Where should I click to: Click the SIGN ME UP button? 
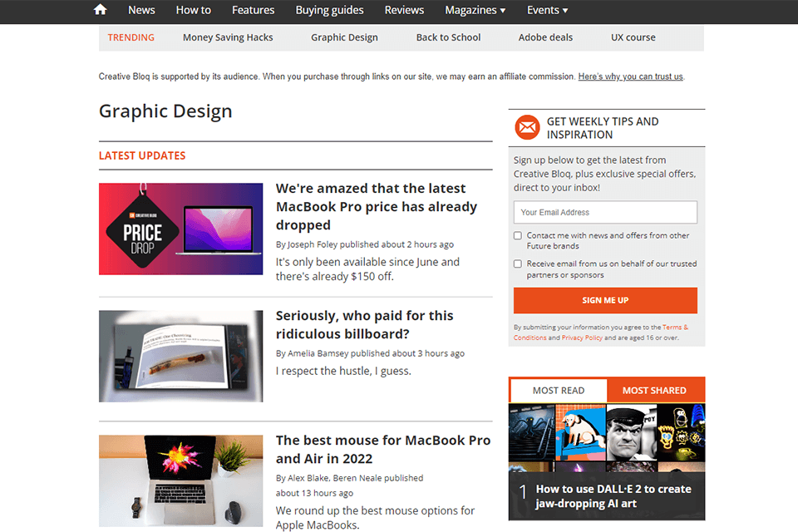pyautogui.click(x=605, y=300)
